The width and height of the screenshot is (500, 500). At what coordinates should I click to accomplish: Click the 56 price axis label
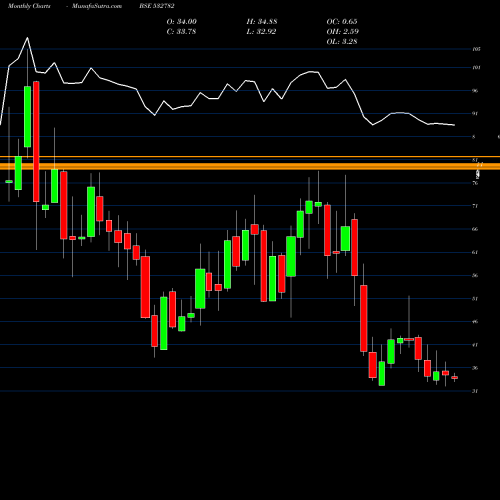pos(475,275)
